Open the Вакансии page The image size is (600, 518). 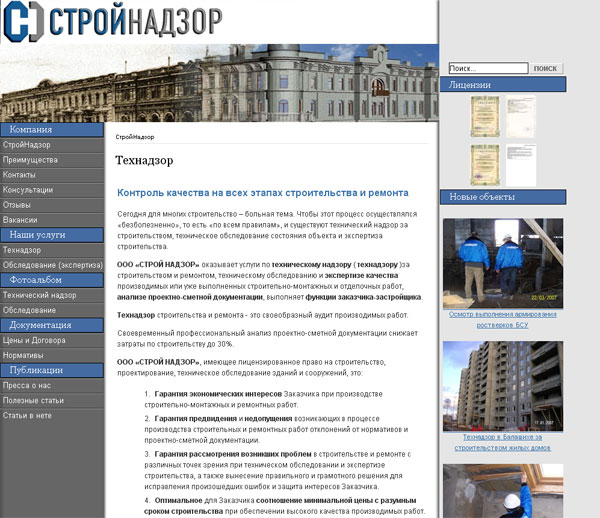[20, 220]
